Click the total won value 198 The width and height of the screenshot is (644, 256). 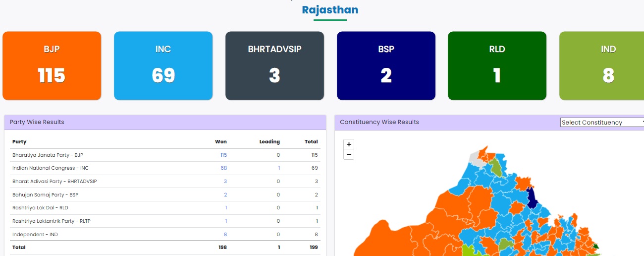click(222, 248)
